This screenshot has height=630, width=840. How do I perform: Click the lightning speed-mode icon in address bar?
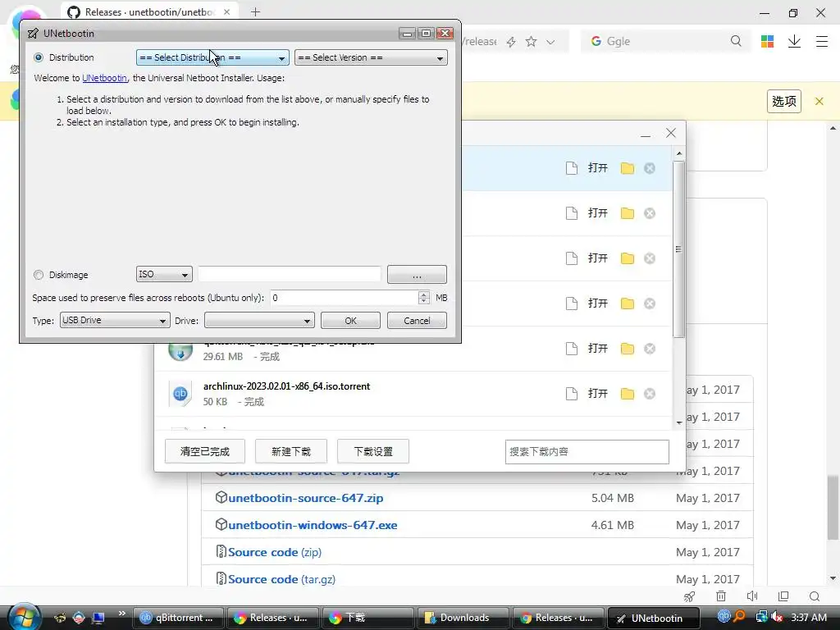[511, 42]
